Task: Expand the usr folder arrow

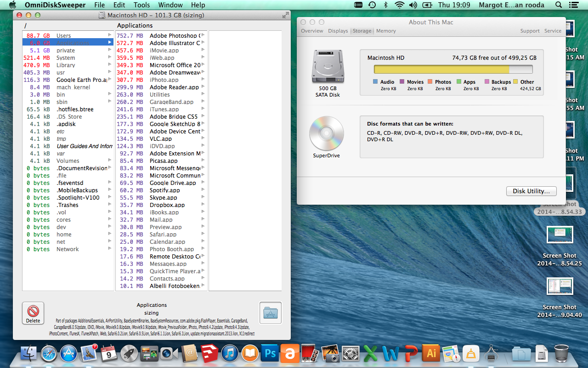Action: [x=110, y=72]
